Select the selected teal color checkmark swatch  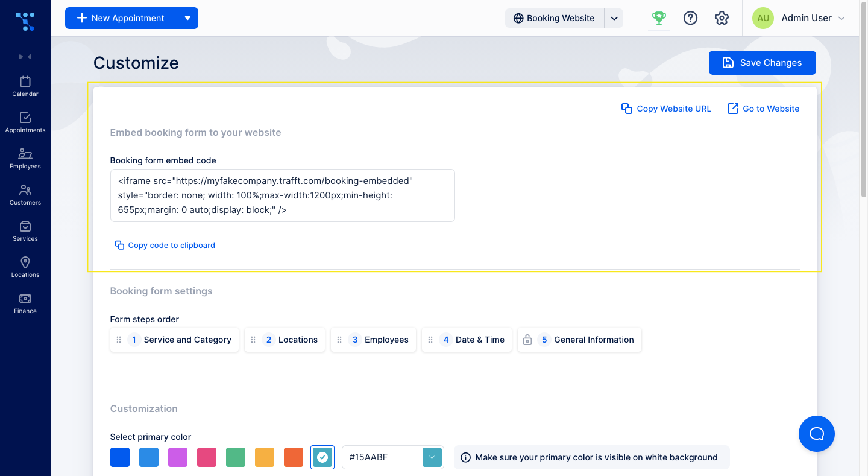pyautogui.click(x=322, y=457)
